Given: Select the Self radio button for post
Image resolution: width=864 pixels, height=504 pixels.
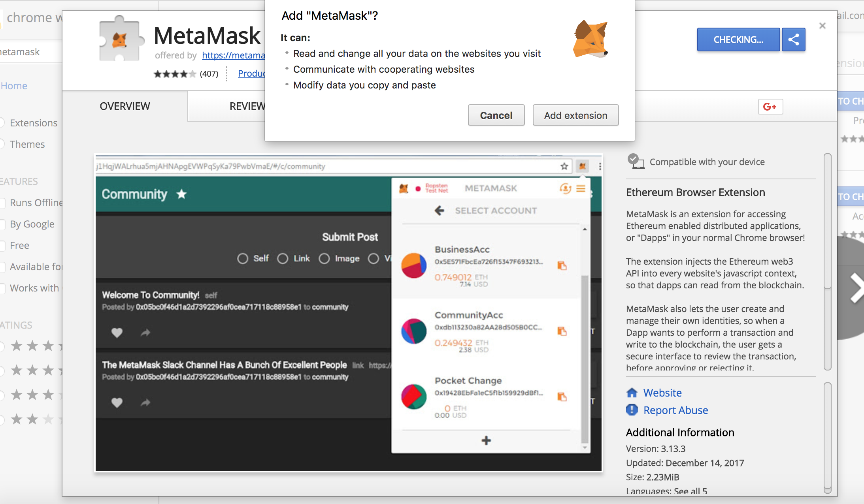Looking at the screenshot, I should 240,258.
